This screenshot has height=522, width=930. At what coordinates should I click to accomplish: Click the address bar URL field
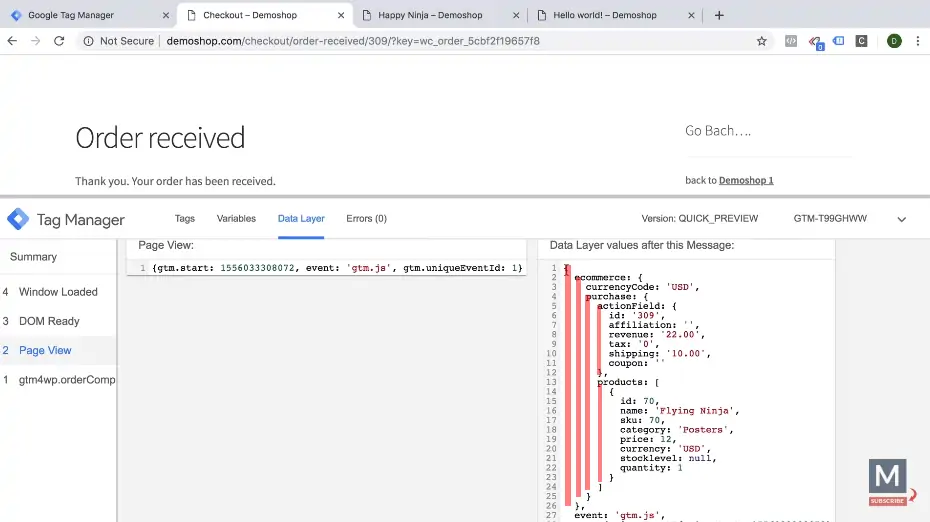(400, 41)
